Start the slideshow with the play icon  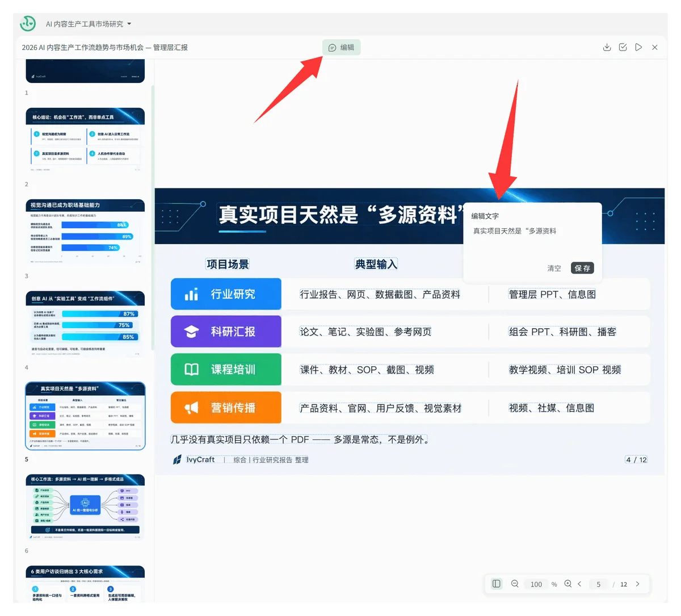(638, 47)
